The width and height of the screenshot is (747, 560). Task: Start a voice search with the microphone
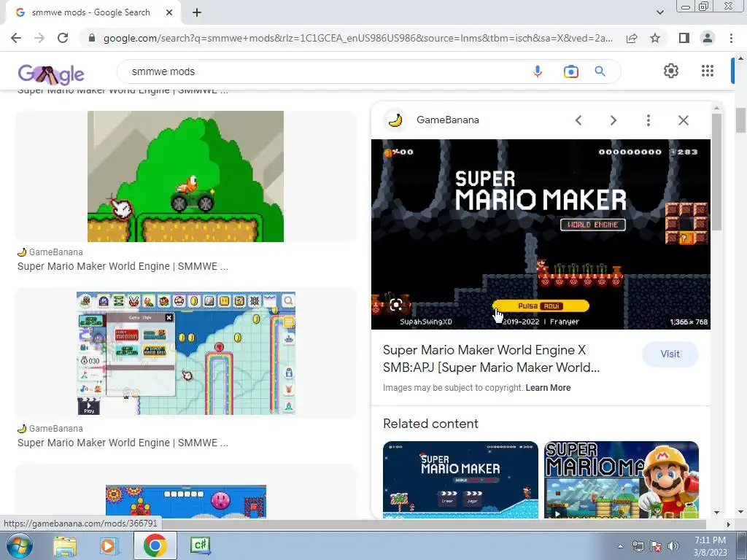coord(538,71)
